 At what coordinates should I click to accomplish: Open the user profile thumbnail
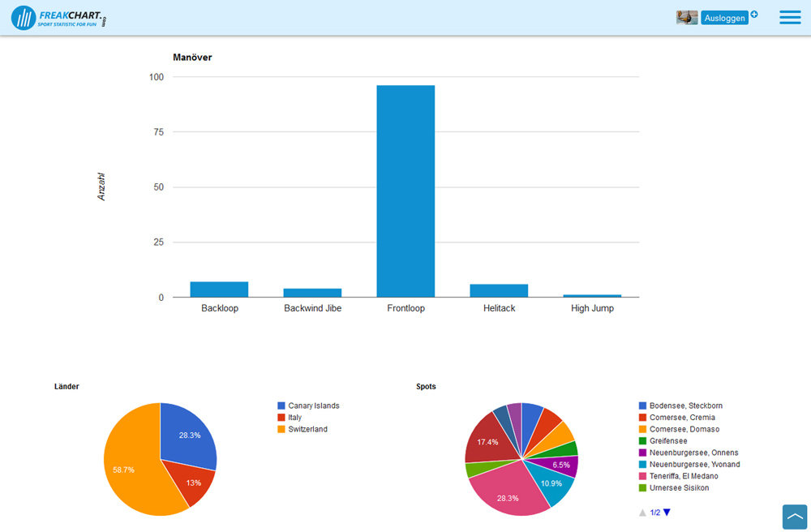point(687,18)
